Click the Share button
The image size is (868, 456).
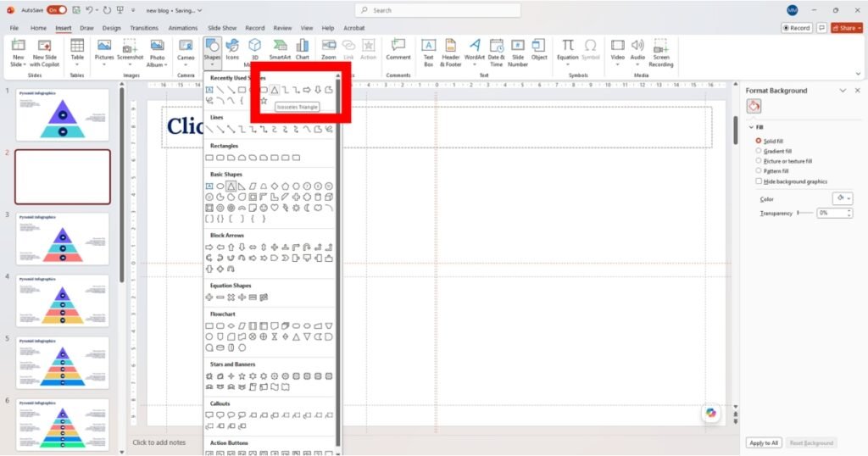[847, 28]
